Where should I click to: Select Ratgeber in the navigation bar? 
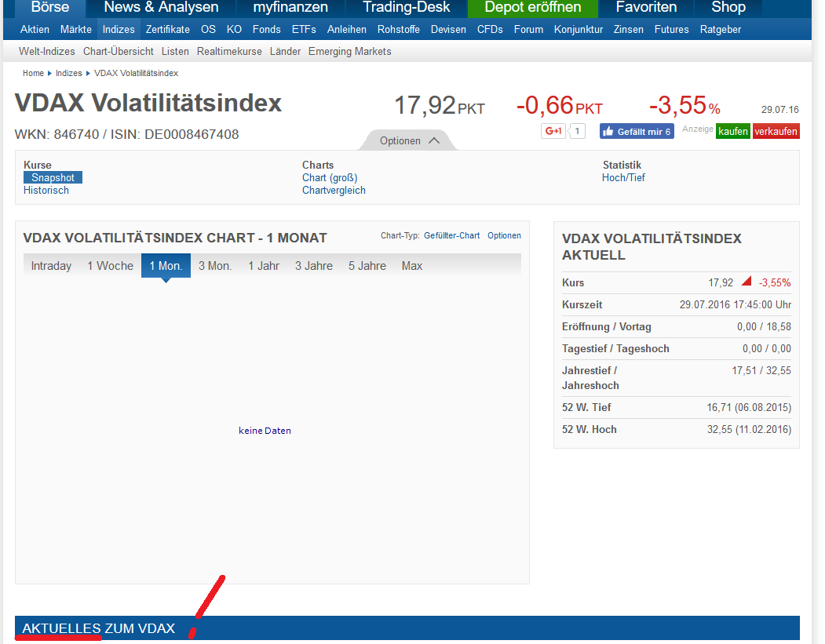(721, 30)
